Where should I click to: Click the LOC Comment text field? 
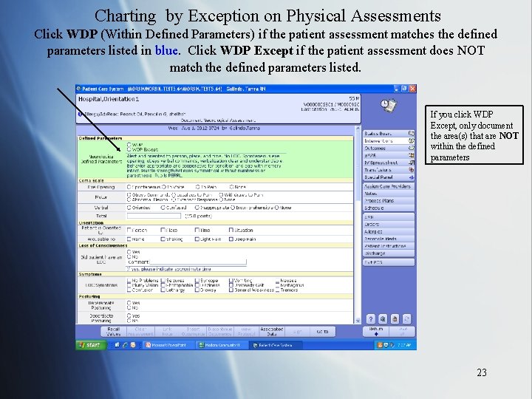coord(198,262)
